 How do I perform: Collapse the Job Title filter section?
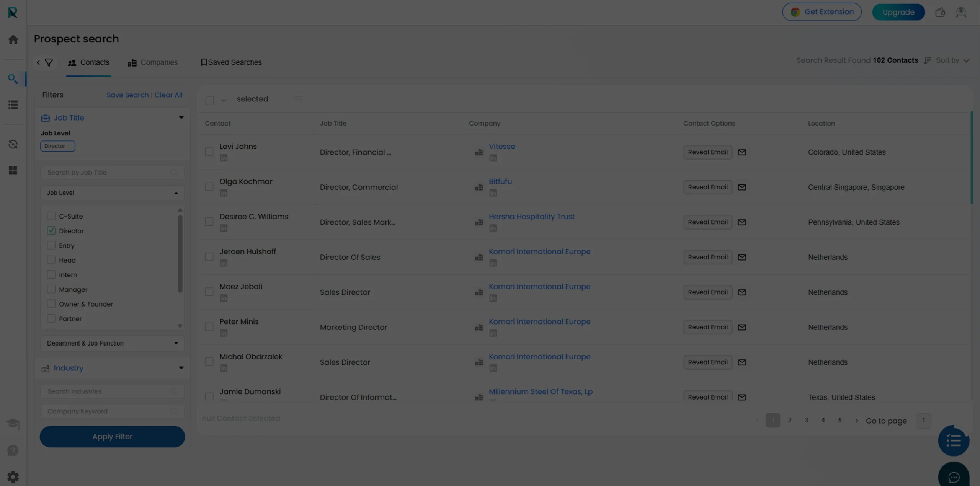coord(181,117)
